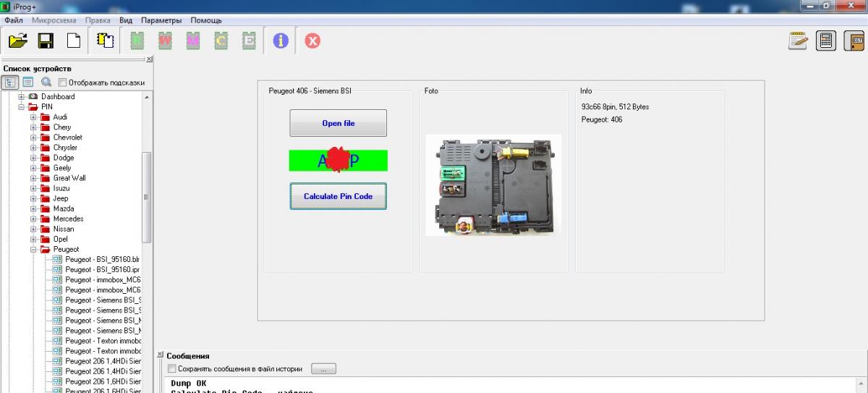This screenshot has width=868, height=393.
Task: Click the Opel folder icon
Action: click(45, 239)
